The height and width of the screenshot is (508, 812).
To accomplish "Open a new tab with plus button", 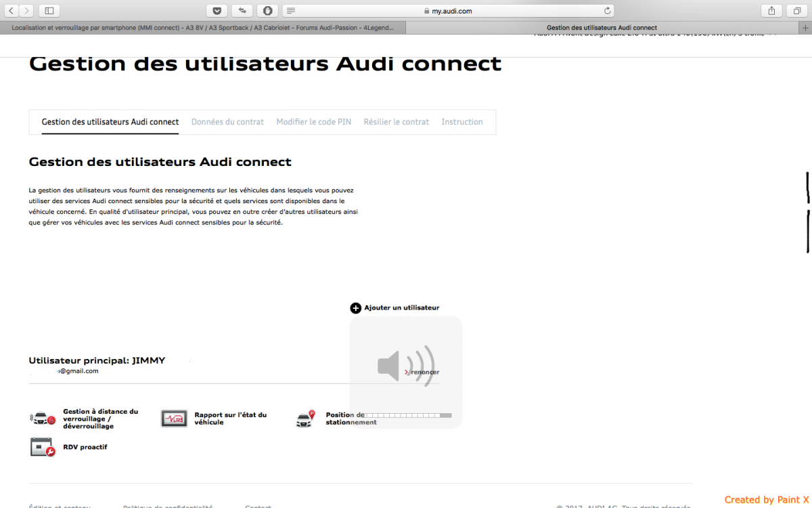I will pos(805,28).
